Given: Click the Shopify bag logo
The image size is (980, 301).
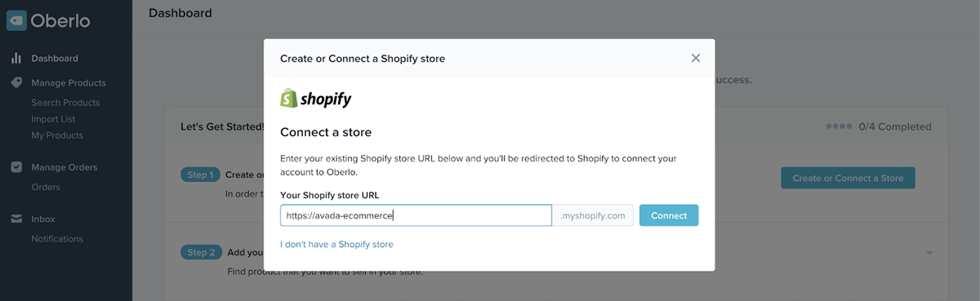Looking at the screenshot, I should pyautogui.click(x=288, y=99).
